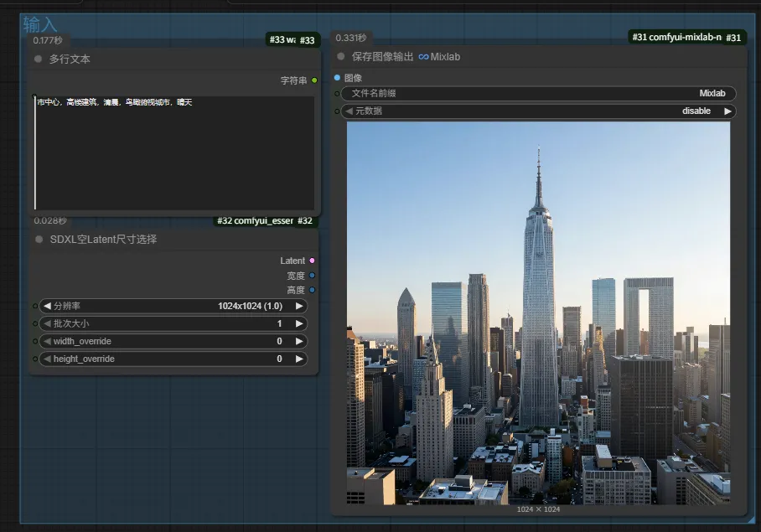
Task: Click the 批次大小 value 1
Action: click(x=280, y=323)
